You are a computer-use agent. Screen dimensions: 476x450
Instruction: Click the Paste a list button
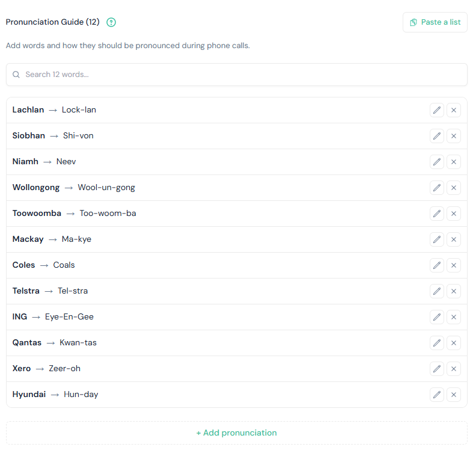435,22
